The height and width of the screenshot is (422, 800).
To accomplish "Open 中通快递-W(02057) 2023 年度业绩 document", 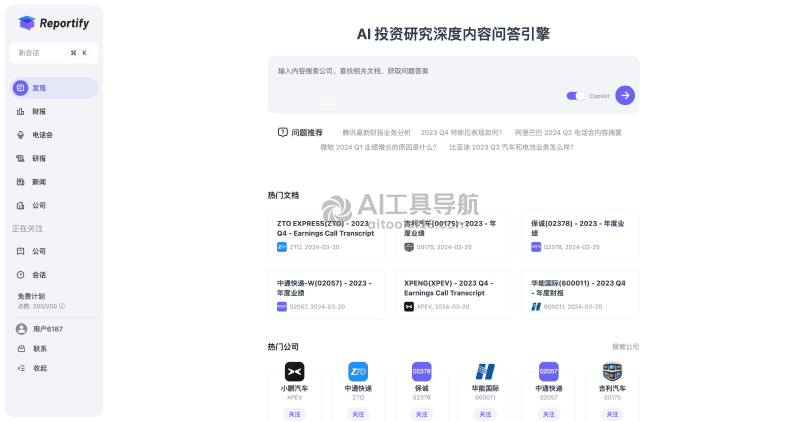I will tap(326, 295).
